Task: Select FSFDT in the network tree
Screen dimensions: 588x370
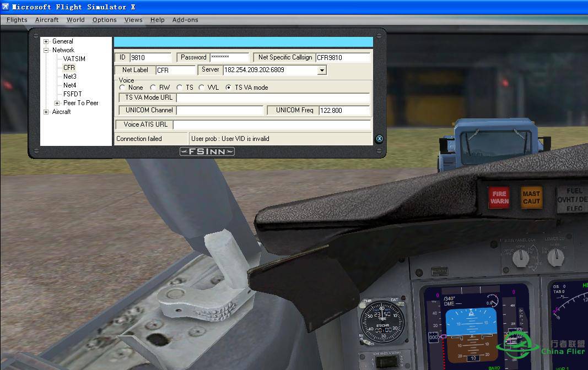Action: tap(72, 94)
